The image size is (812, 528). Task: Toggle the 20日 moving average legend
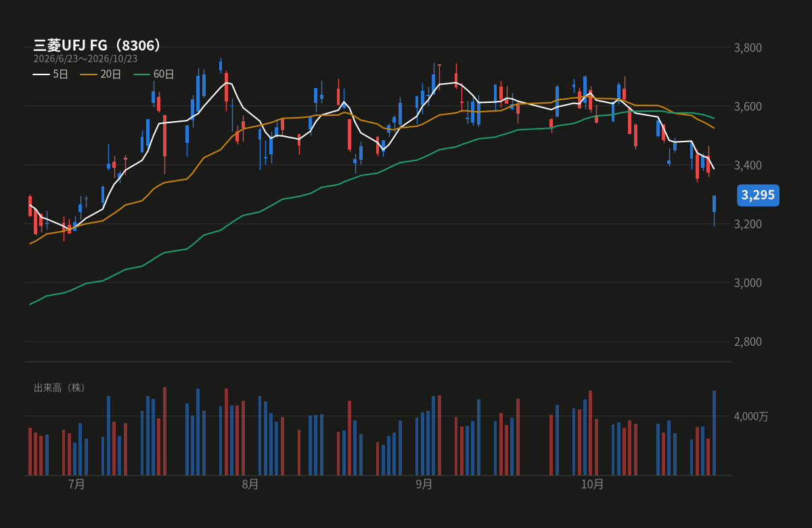pyautogui.click(x=101, y=74)
